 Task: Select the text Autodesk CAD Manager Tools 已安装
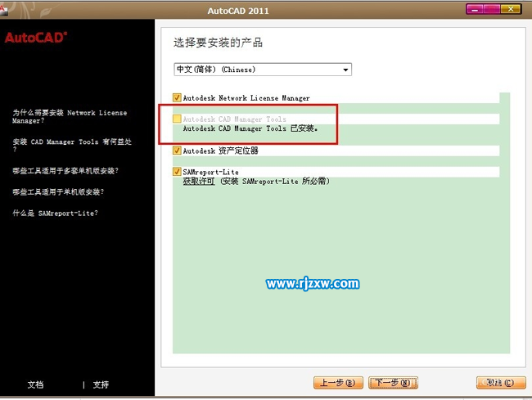coord(250,128)
